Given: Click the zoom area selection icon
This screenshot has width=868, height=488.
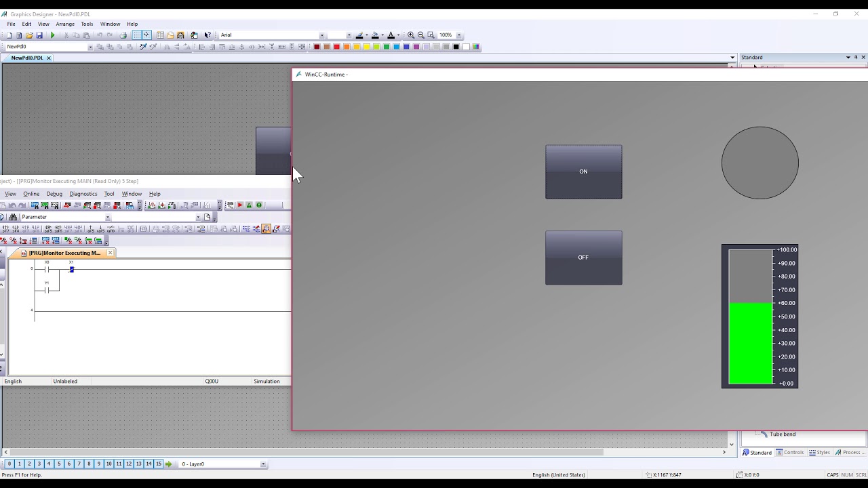Looking at the screenshot, I should coord(431,35).
